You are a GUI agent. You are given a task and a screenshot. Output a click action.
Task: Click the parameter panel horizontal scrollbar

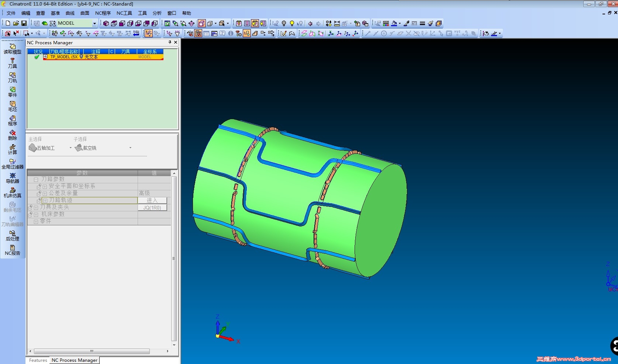(92, 351)
